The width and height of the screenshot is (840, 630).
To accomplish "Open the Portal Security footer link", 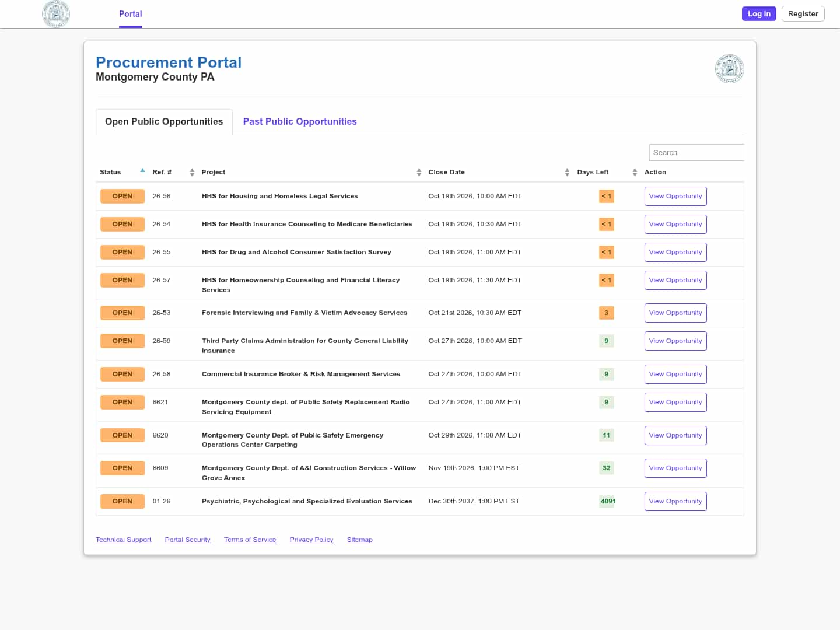I will pos(188,540).
